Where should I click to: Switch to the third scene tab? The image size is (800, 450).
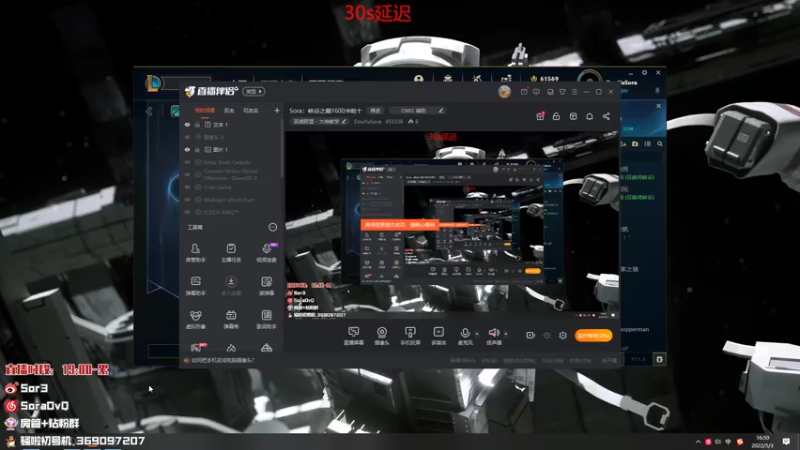coord(251,110)
